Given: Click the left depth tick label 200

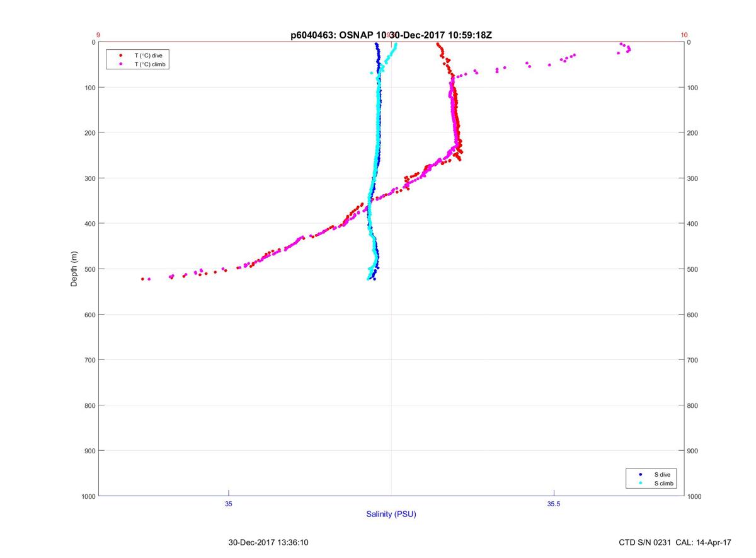Looking at the screenshot, I should [89, 133].
